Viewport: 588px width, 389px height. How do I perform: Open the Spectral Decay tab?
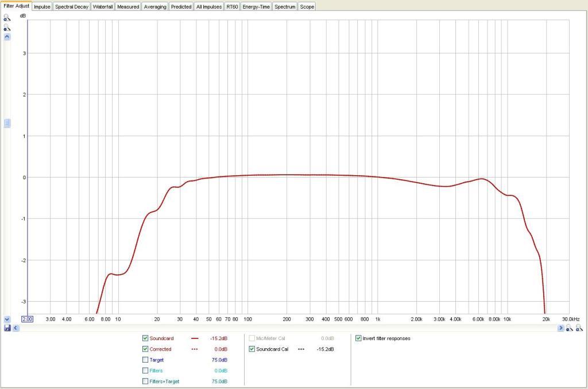[72, 7]
